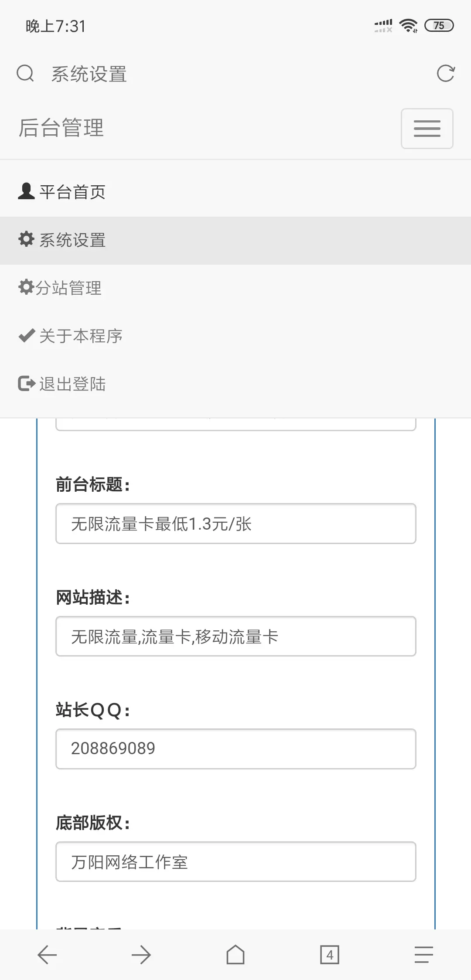Tap the refresh icon in the top bar
The image size is (471, 980).
pyautogui.click(x=445, y=74)
